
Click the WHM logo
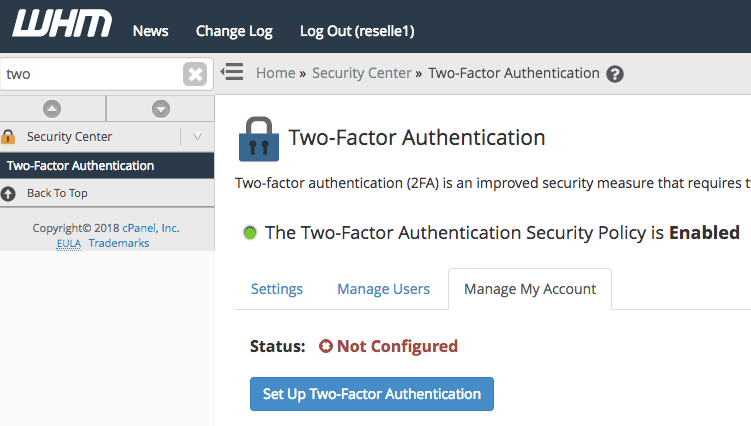pyautogui.click(x=62, y=23)
